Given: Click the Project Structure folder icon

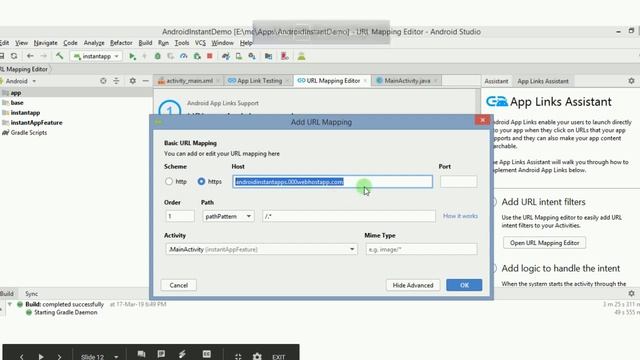Looking at the screenshot, I should pyautogui.click(x=268, y=56).
